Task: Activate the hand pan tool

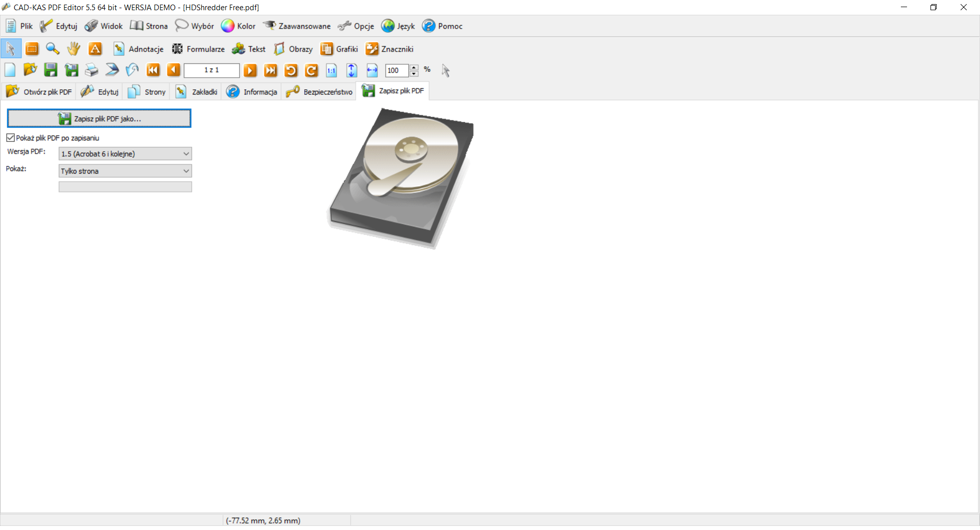Action: (x=73, y=49)
